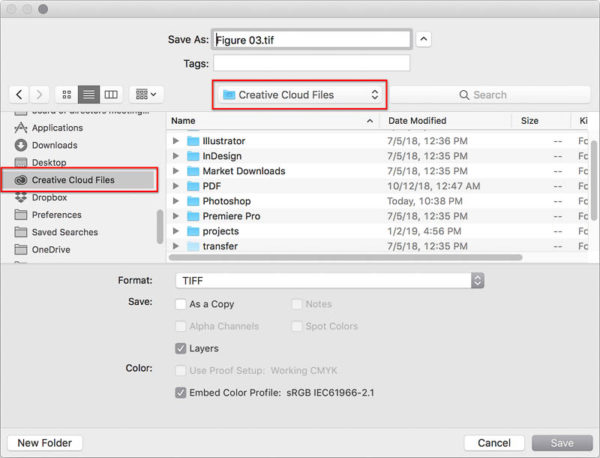The image size is (600, 458).
Task: Expand the Market Downloads folder triangle
Action: [x=176, y=171]
